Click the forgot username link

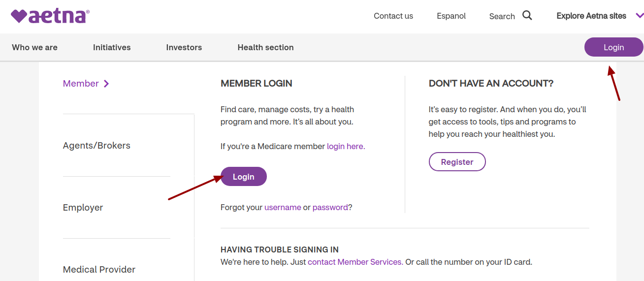click(x=283, y=208)
